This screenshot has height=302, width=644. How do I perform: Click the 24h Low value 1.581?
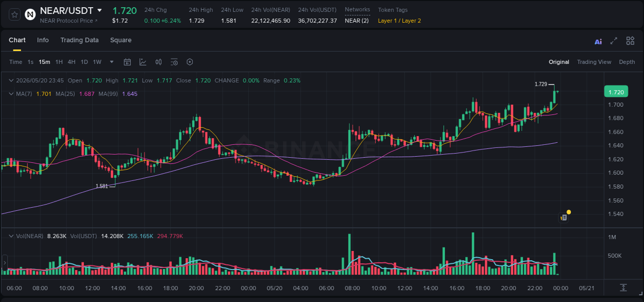pyautogui.click(x=229, y=21)
